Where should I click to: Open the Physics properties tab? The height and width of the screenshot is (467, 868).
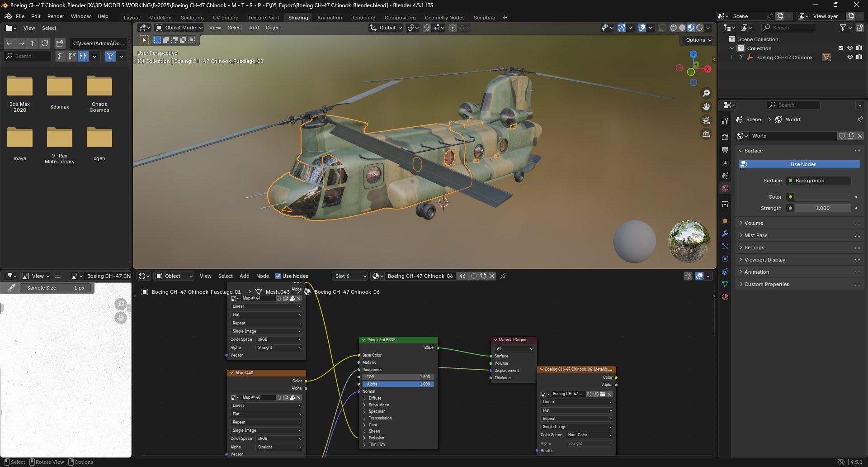tap(725, 259)
